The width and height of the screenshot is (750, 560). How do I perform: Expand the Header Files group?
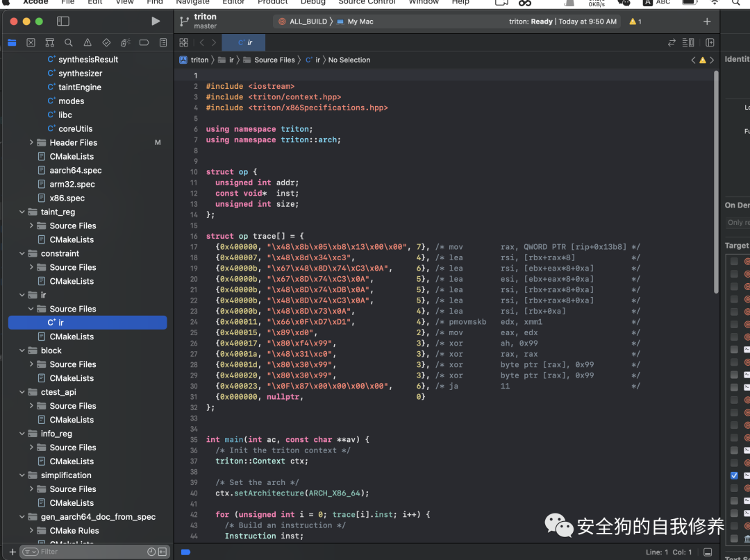click(32, 143)
